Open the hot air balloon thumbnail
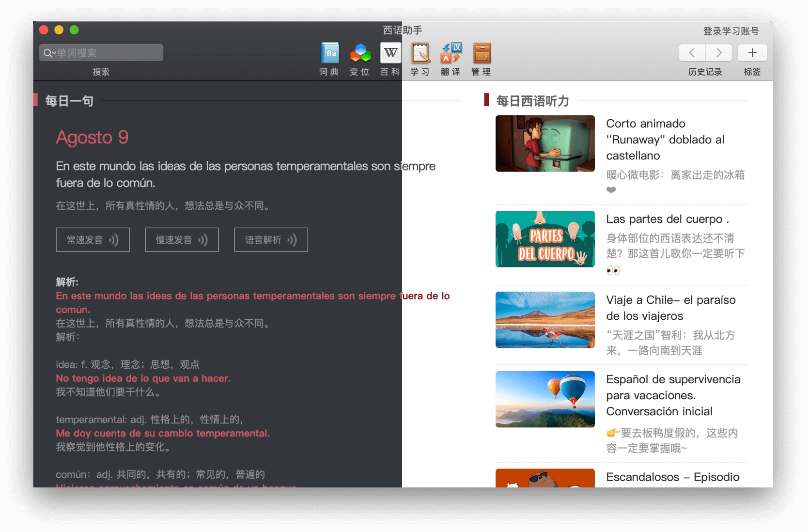This screenshot has width=808, height=532. click(545, 399)
